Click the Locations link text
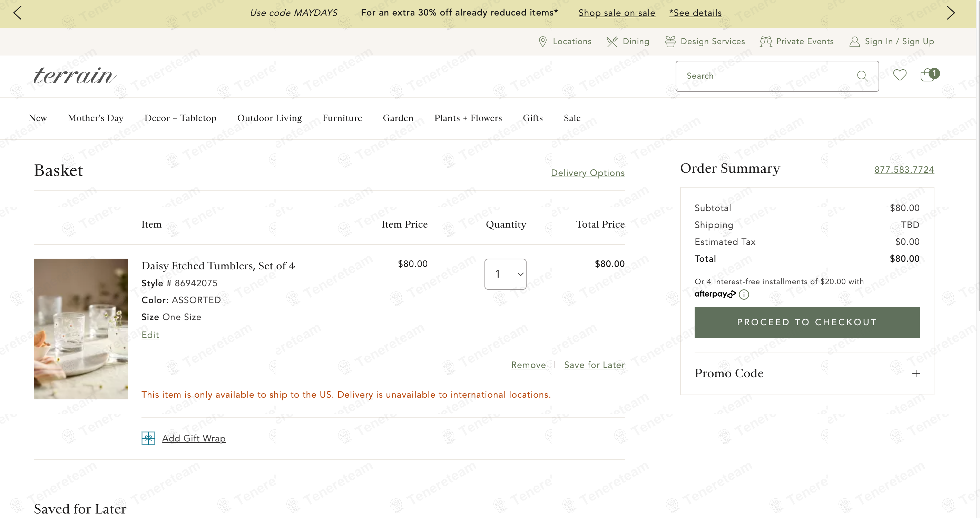 click(572, 41)
